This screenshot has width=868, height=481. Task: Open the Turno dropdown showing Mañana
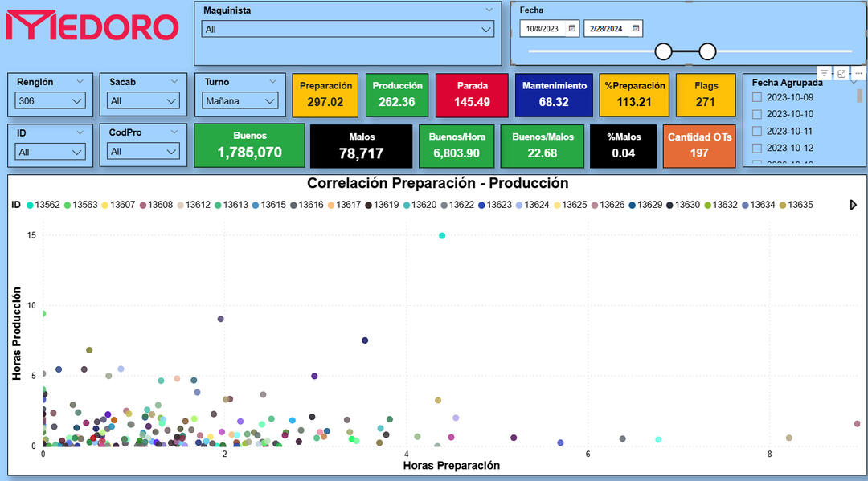[x=240, y=101]
